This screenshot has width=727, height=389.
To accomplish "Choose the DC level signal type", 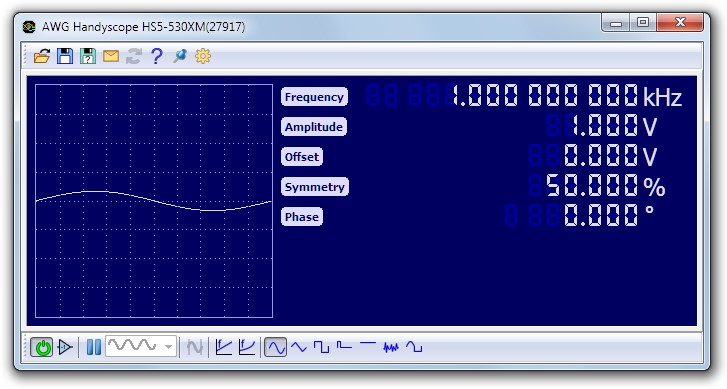I will pyautogui.click(x=368, y=344).
